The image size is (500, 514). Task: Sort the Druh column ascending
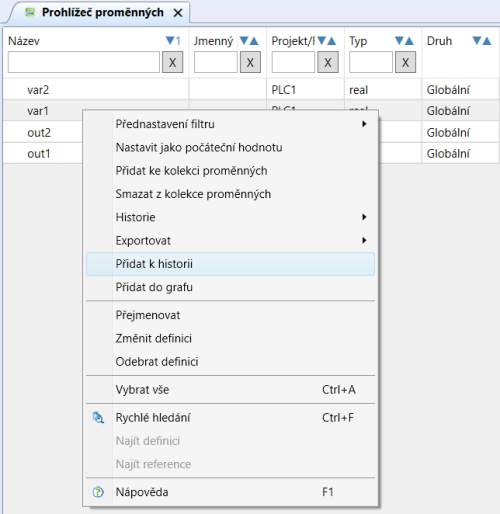tap(487, 41)
